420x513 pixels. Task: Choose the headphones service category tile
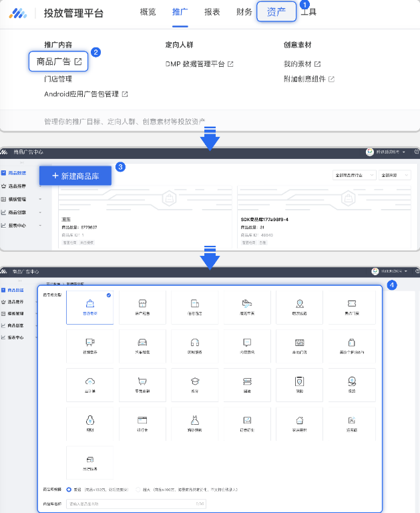[194, 347]
